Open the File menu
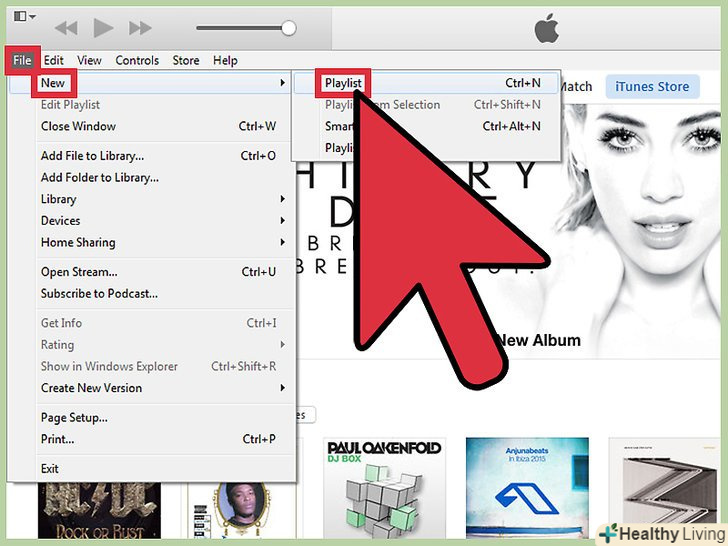Screen dimensions: 728x546 (x=22, y=60)
